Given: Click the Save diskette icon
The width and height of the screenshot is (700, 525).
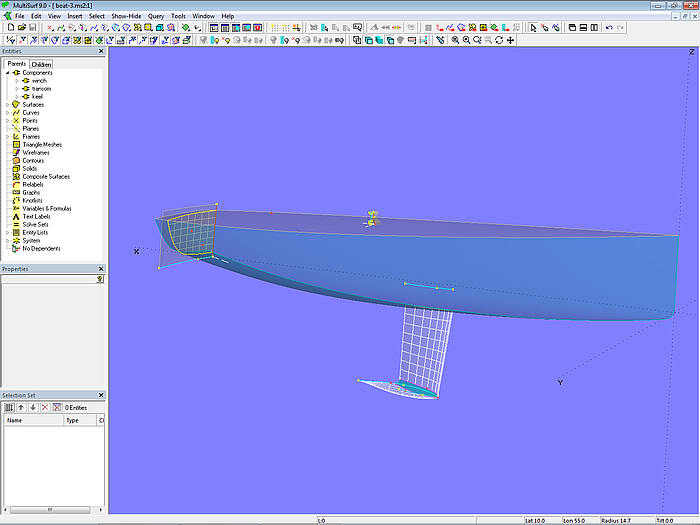Looking at the screenshot, I should pyautogui.click(x=32, y=28).
